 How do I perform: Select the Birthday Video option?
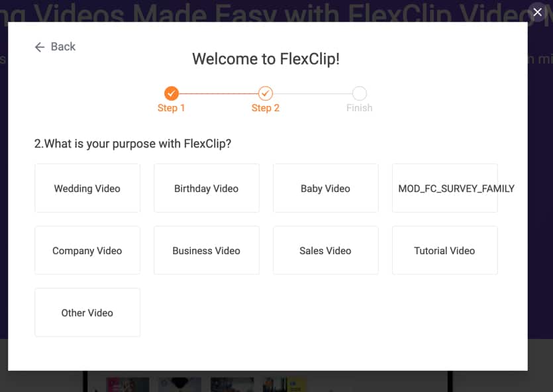206,188
